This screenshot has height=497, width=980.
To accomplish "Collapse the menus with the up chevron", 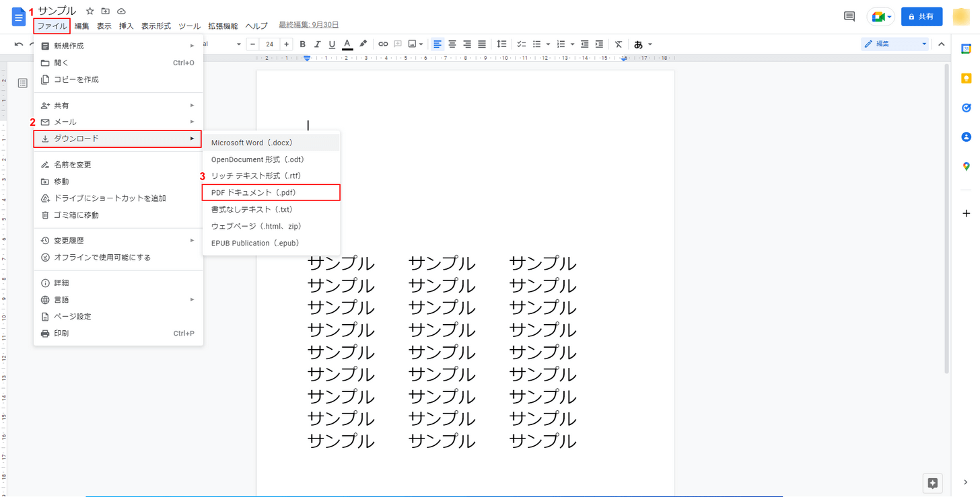I will point(942,44).
